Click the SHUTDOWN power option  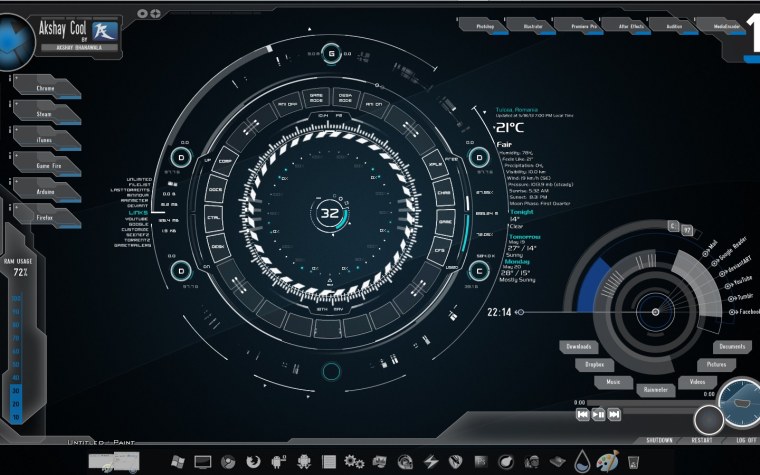(x=659, y=440)
